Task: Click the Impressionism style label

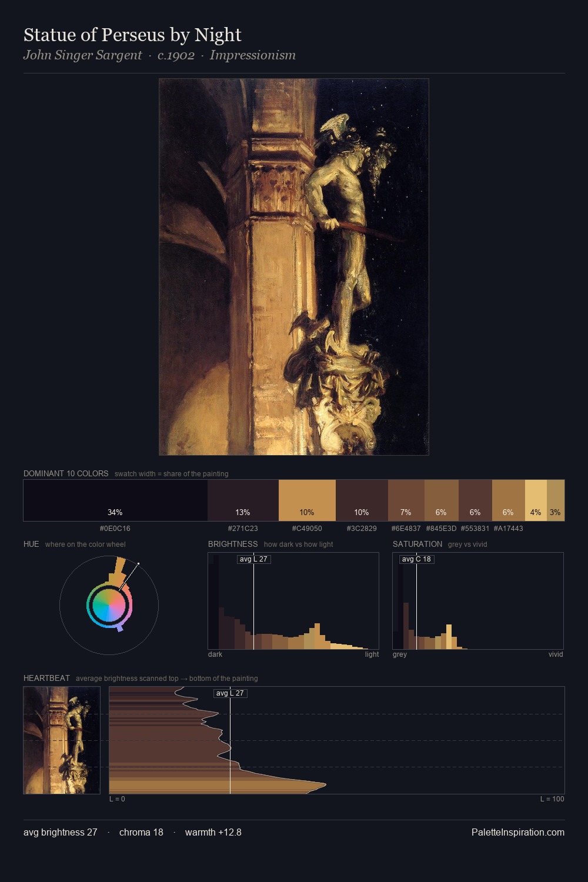Action: [x=253, y=55]
